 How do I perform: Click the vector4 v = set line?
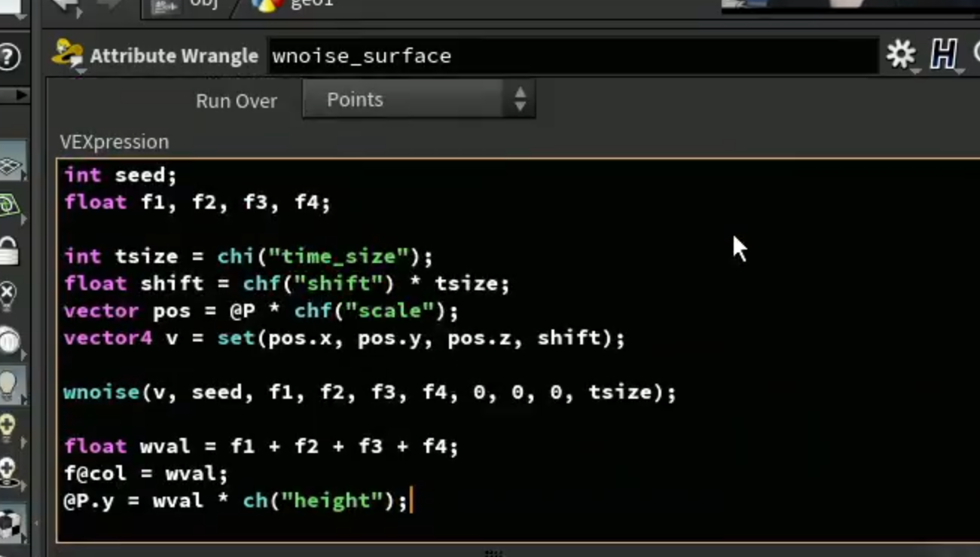point(344,338)
